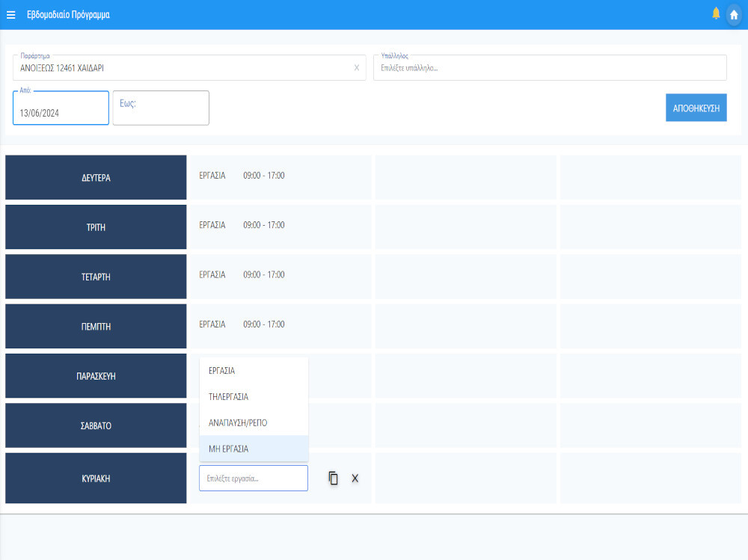
Task: Open the Υπάλληλος employee dropdown
Action: point(549,68)
